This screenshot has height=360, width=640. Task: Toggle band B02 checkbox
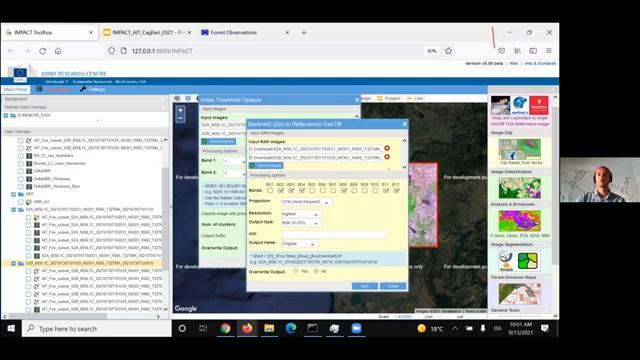[x=280, y=190]
